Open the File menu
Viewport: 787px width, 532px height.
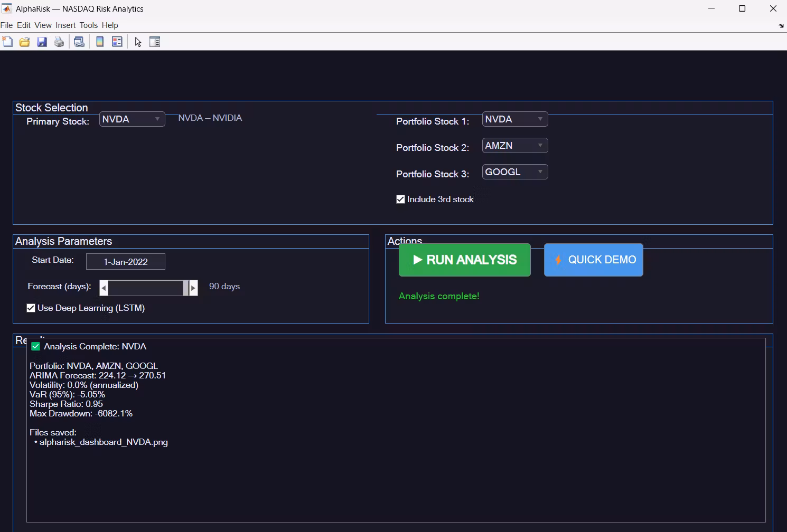(x=6, y=25)
